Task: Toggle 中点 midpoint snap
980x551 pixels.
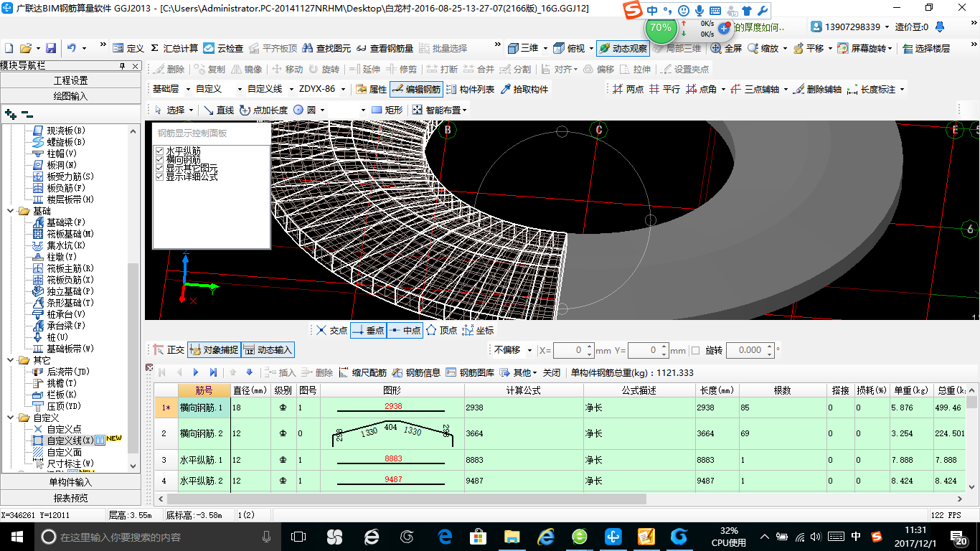Action: pyautogui.click(x=405, y=330)
